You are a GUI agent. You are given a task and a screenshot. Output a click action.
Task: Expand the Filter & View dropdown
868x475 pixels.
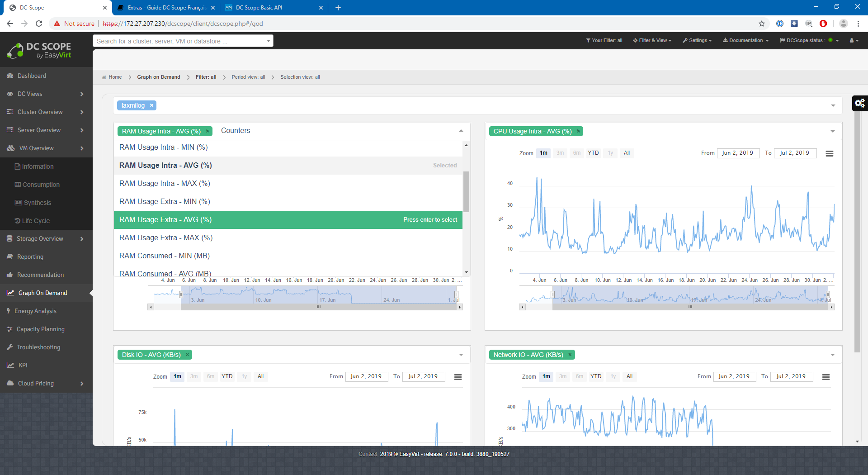tap(652, 41)
